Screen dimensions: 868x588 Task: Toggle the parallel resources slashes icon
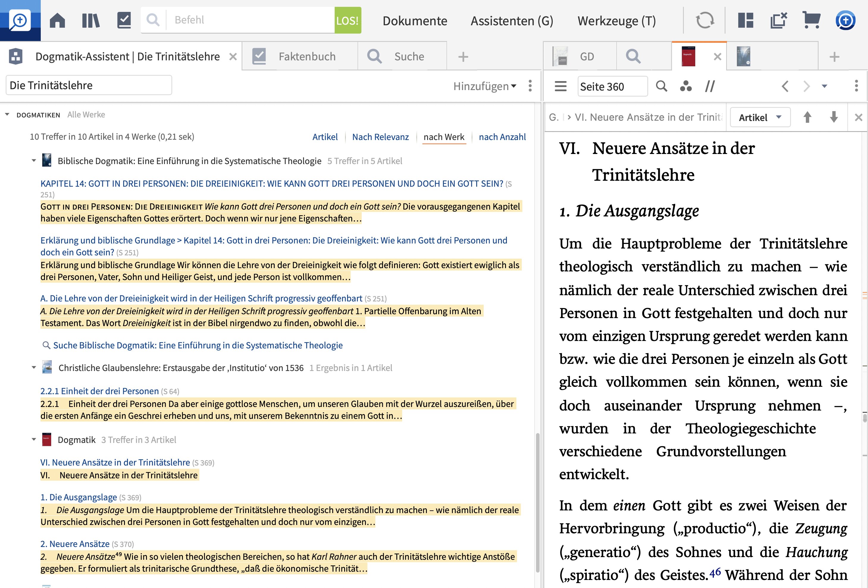click(x=710, y=86)
